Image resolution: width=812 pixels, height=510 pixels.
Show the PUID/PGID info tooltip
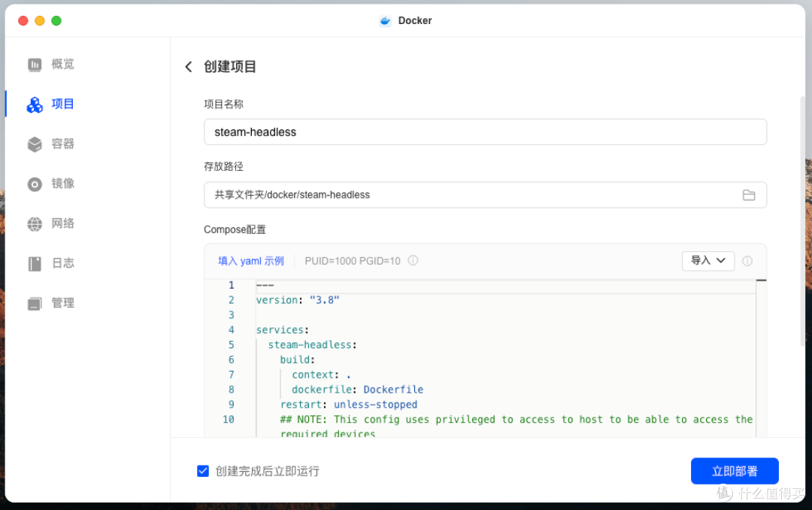click(x=413, y=260)
